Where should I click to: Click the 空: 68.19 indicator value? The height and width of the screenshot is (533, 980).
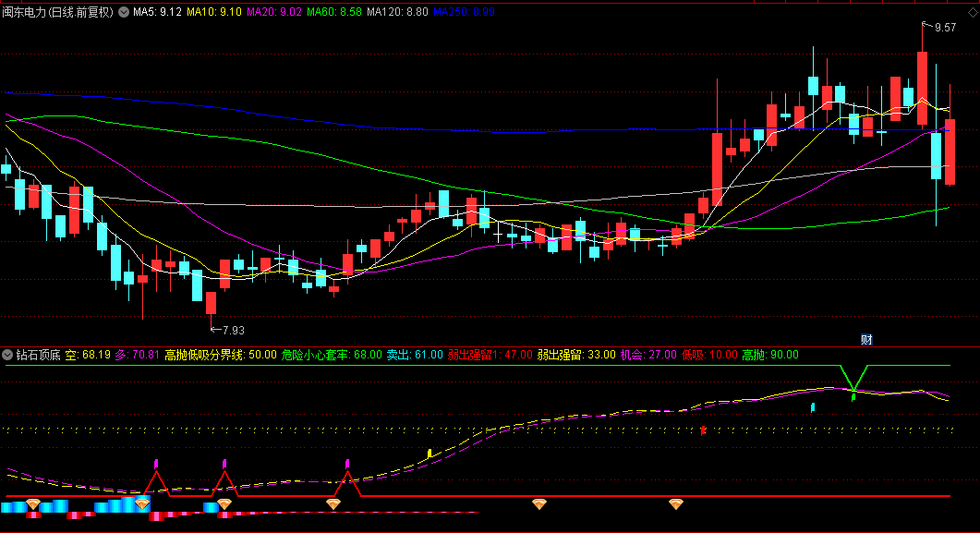[88, 355]
